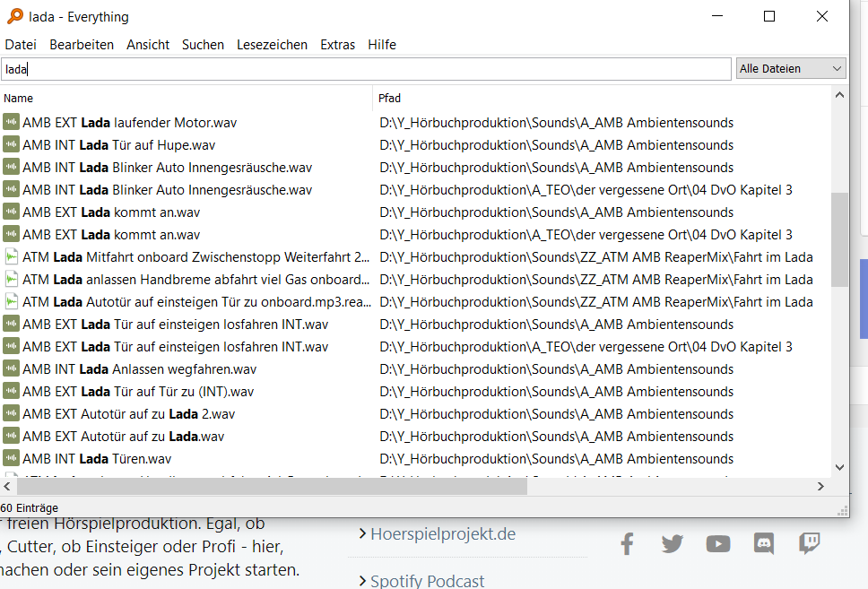This screenshot has height=589, width=868.
Task: Click the wav icon of 'AMB EXT Autotür auf zu Lada.wav'
Action: 11,436
